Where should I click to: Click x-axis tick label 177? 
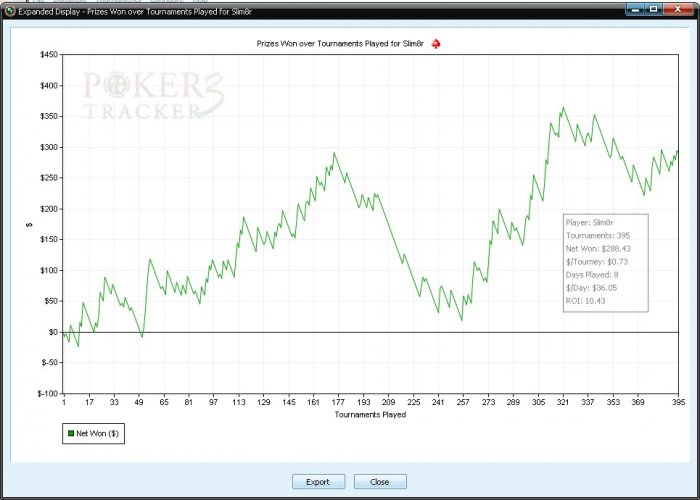point(338,402)
